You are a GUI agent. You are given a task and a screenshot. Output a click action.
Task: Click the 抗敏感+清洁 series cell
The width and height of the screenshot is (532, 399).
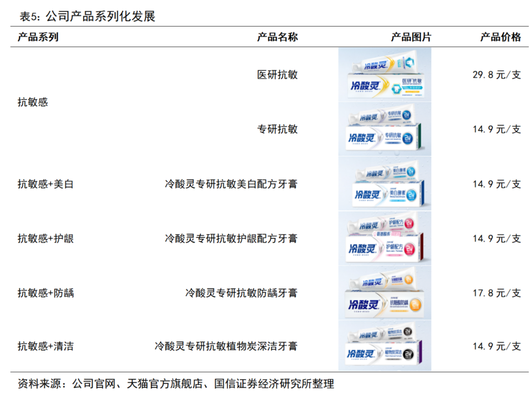click(46, 346)
